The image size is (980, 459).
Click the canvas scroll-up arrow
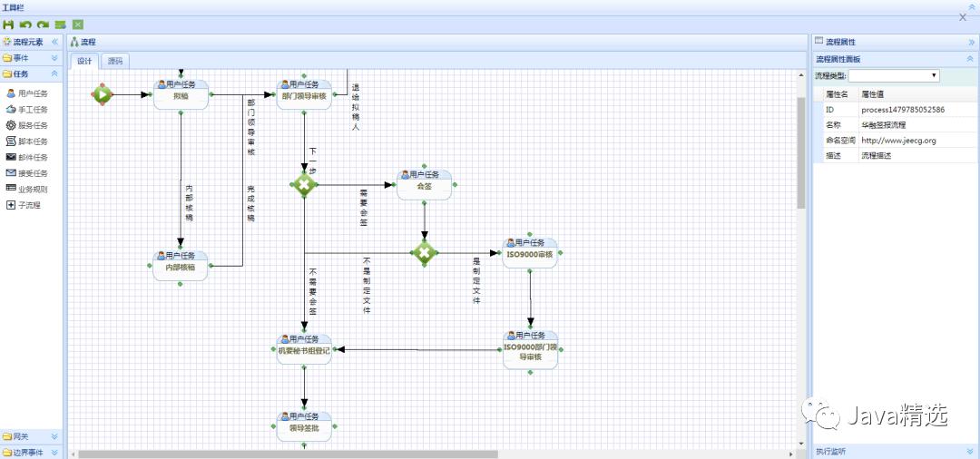point(801,75)
